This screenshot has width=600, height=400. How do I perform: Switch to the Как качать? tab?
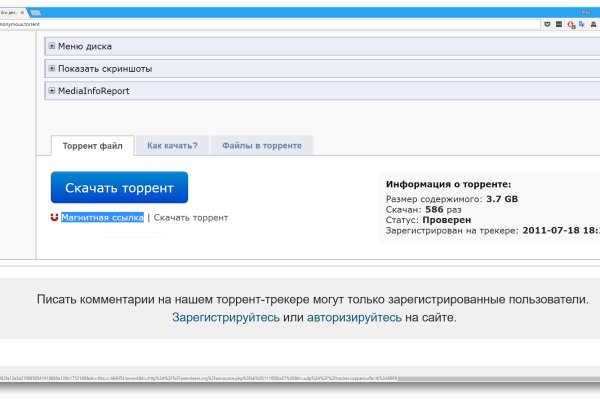(172, 145)
